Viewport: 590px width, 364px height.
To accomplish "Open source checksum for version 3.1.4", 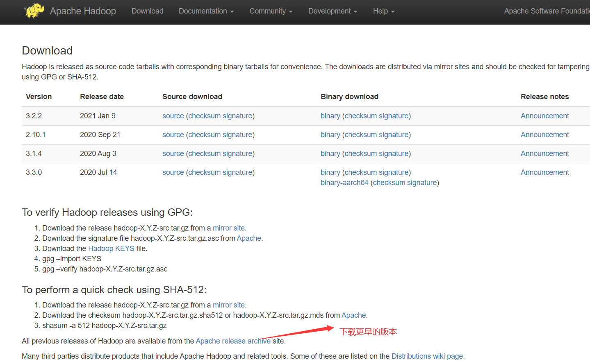I will (204, 154).
